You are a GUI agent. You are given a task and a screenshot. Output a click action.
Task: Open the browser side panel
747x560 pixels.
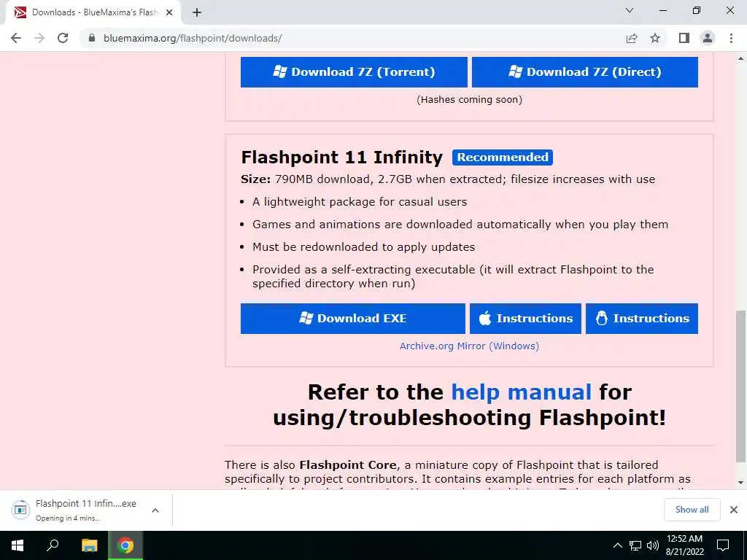click(684, 38)
